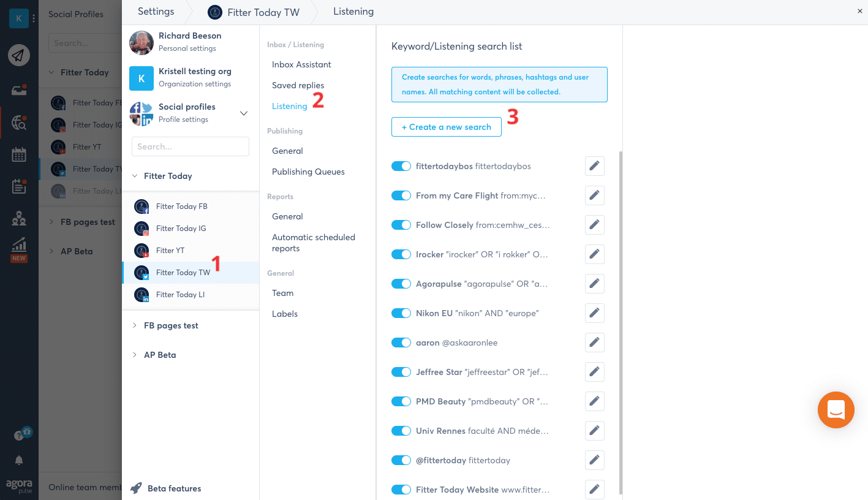Open the fans and followers icon in sidebar

[x=19, y=218]
